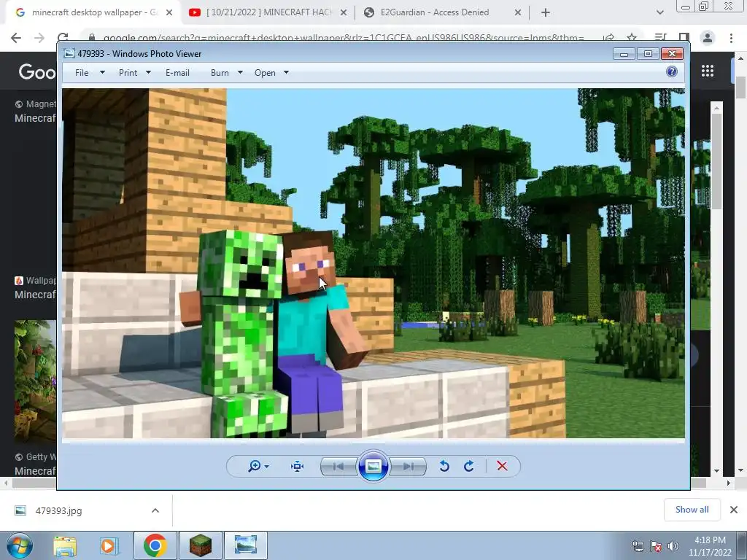This screenshot has width=747, height=560.
Task: Toggle Chrome side panel icon
Action: [x=684, y=38]
